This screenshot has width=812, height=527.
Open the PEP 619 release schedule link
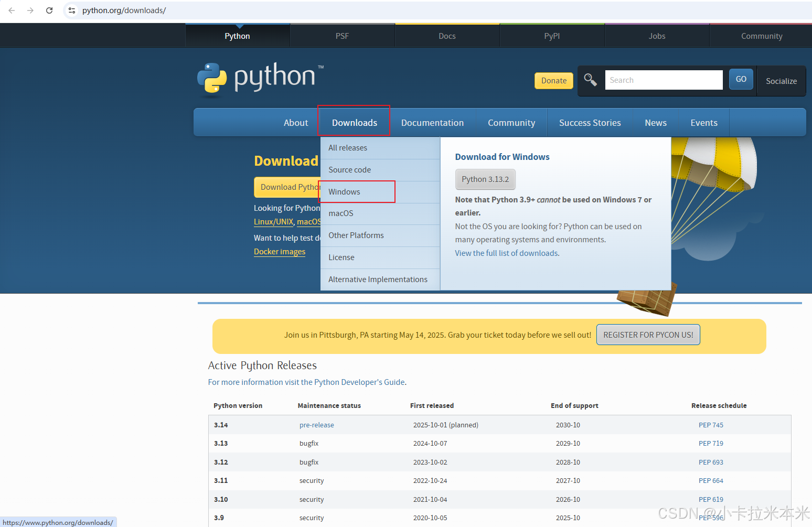(x=711, y=500)
